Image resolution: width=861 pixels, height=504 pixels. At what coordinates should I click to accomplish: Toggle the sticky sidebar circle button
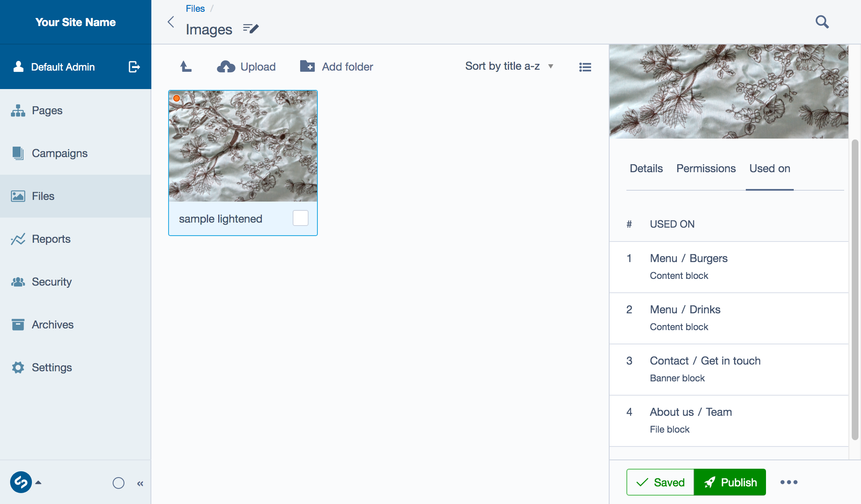pos(119,483)
